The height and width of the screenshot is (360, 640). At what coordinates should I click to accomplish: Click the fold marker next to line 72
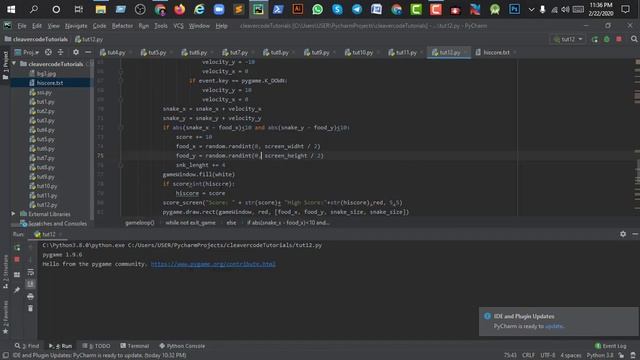click(121, 127)
